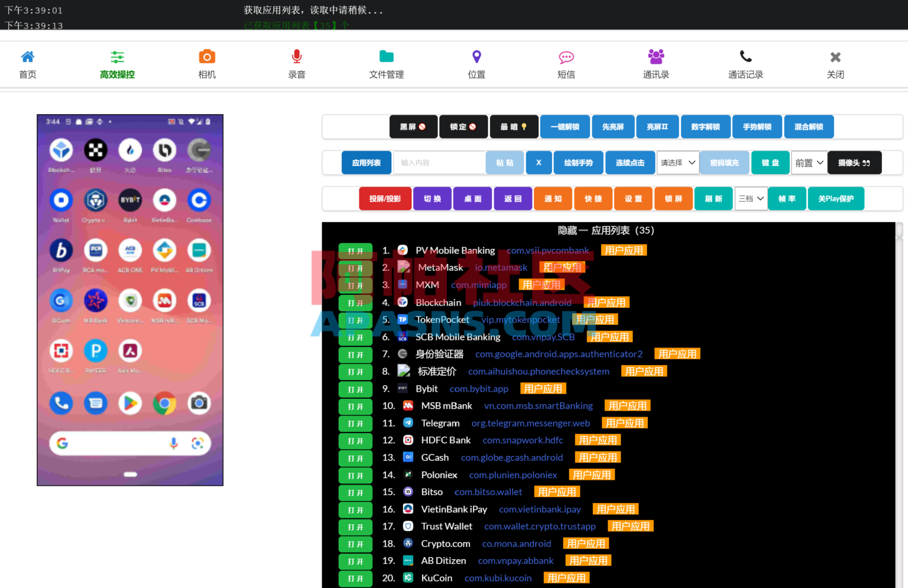Focus the 输入内容 text field
The image size is (908, 588).
click(x=439, y=163)
